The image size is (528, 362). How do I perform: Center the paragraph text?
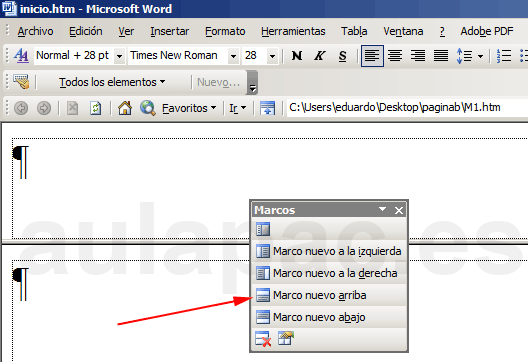pyautogui.click(x=395, y=56)
